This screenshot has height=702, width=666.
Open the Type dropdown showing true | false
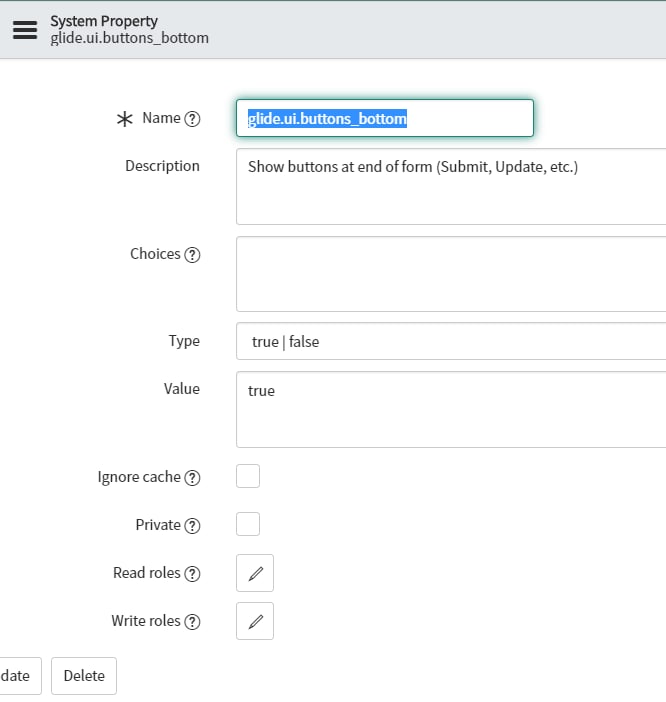pos(451,341)
